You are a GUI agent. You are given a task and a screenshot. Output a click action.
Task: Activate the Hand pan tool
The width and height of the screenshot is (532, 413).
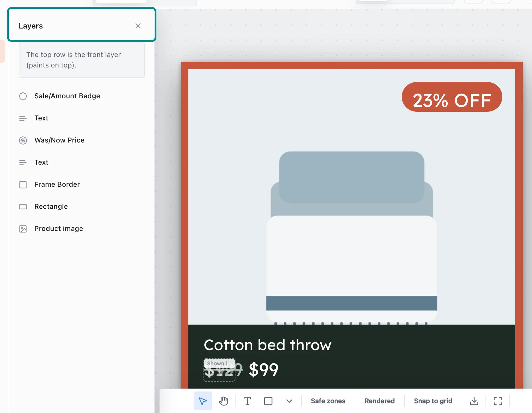click(224, 401)
